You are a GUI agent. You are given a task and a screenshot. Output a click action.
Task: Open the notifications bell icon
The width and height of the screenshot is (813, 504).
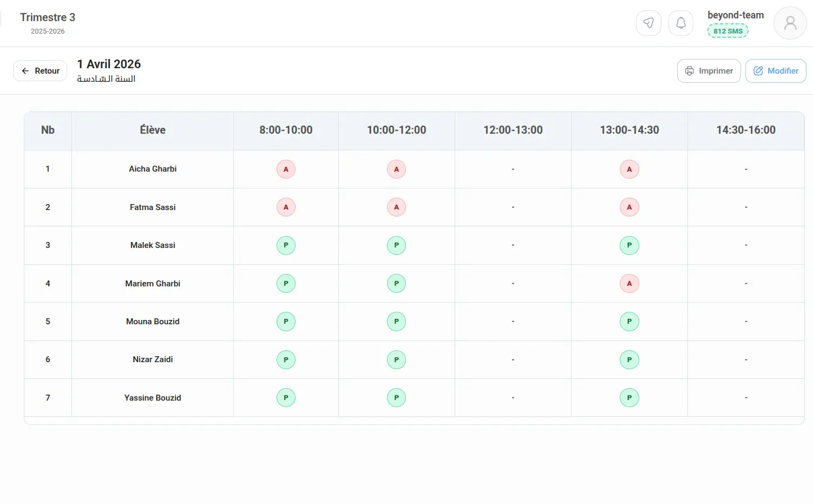(x=681, y=23)
